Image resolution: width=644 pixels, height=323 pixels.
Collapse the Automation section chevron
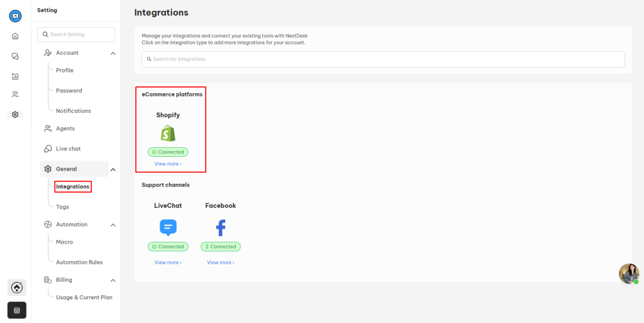coord(113,225)
